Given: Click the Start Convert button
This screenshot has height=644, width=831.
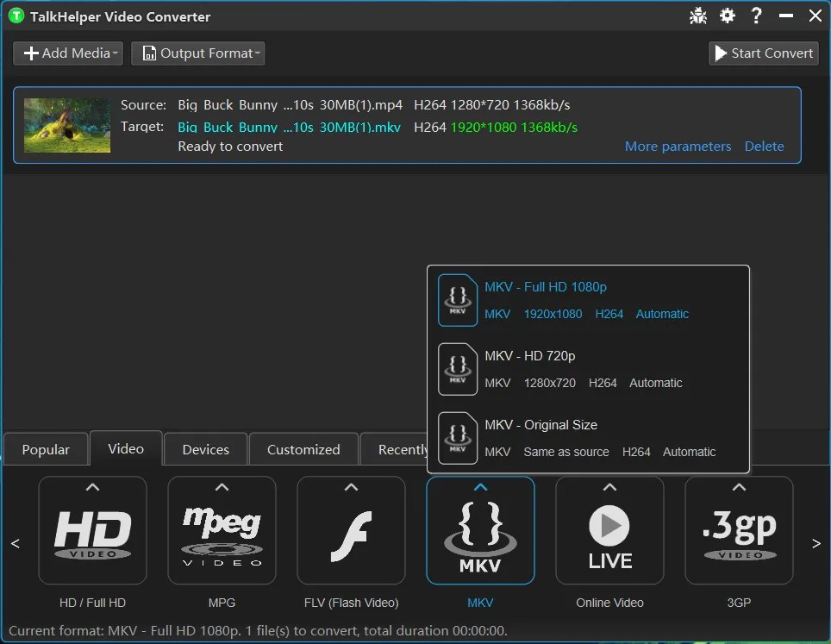Looking at the screenshot, I should pos(763,53).
